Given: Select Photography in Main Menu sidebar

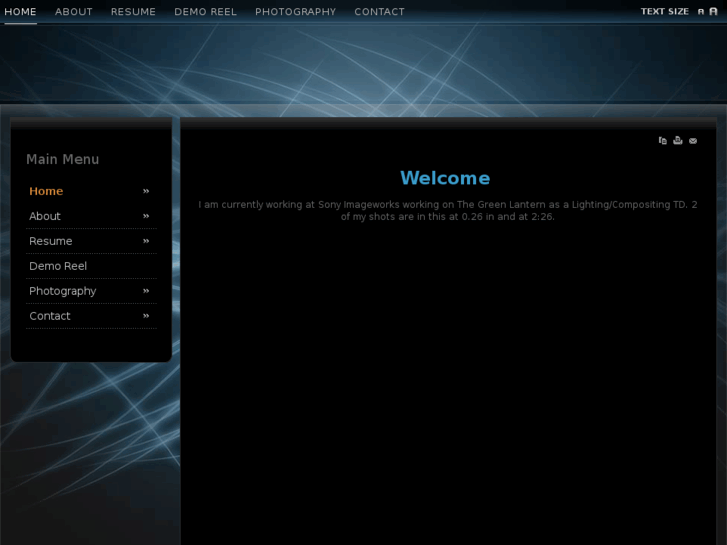Looking at the screenshot, I should click(x=63, y=291).
